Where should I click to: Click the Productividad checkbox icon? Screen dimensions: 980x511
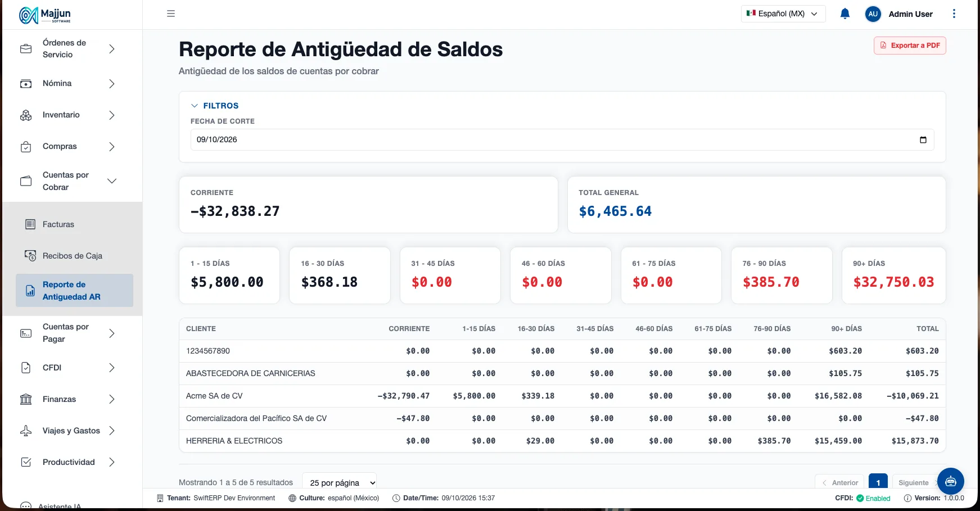point(26,462)
